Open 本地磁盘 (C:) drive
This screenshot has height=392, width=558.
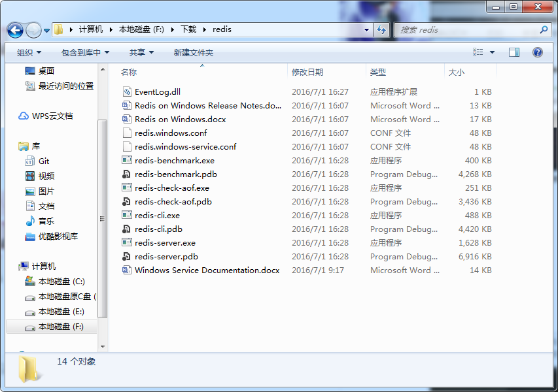(61, 282)
